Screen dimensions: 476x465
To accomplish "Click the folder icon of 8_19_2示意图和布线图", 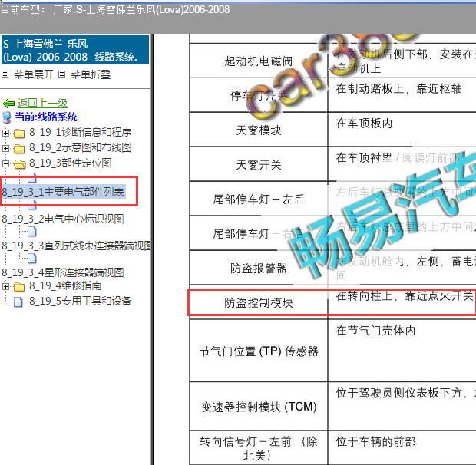I will tap(19, 149).
